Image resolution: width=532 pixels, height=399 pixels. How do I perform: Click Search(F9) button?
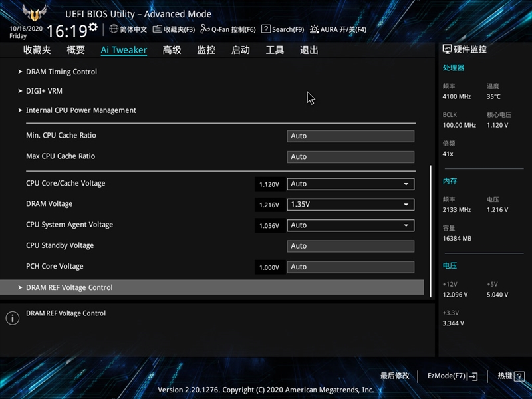(283, 29)
